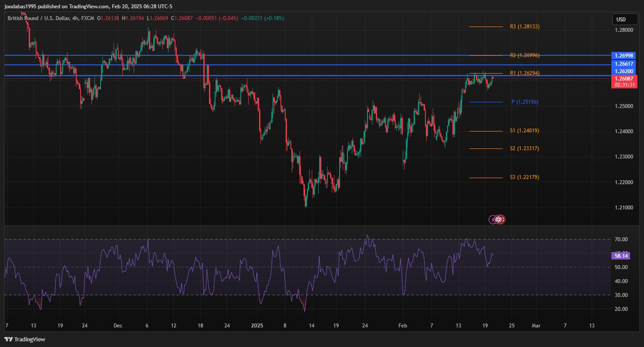Click the +0.00231 (+0.18%) change text
Image resolution: width=644 pixels, height=347 pixels.
[262, 18]
